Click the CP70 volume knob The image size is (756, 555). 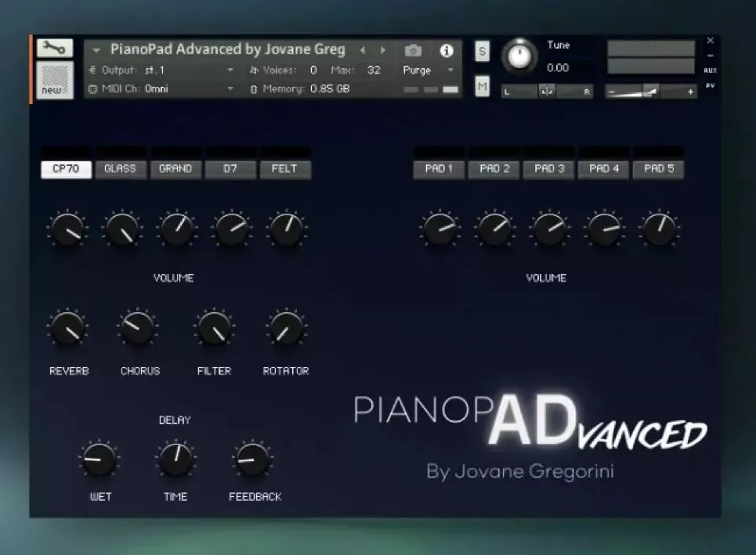point(67,229)
